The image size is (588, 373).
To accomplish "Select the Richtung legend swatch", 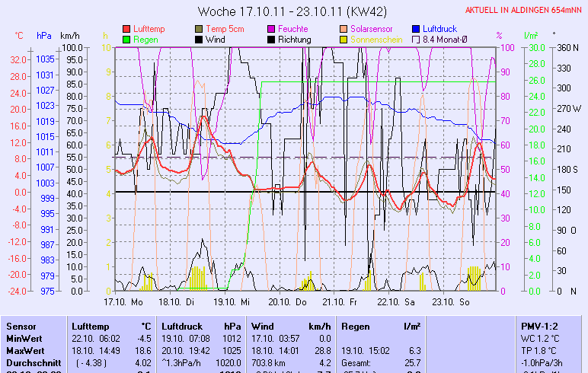I will coord(272,39).
